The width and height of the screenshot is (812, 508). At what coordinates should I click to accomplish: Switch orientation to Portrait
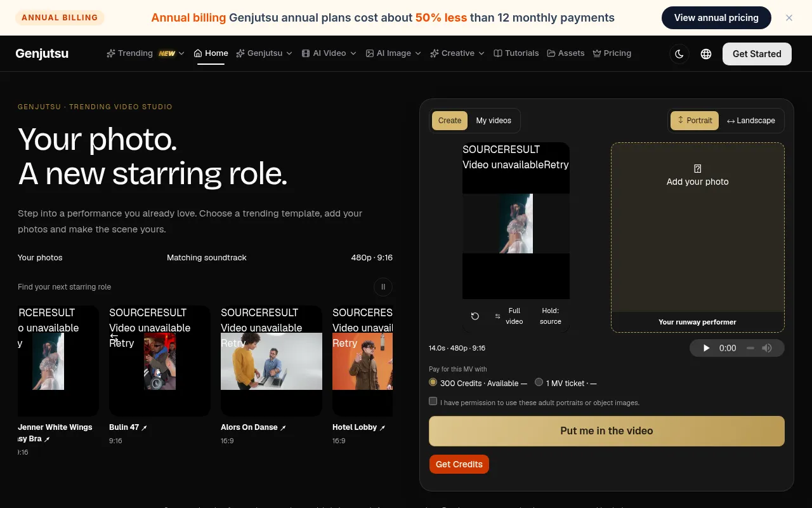pyautogui.click(x=695, y=121)
